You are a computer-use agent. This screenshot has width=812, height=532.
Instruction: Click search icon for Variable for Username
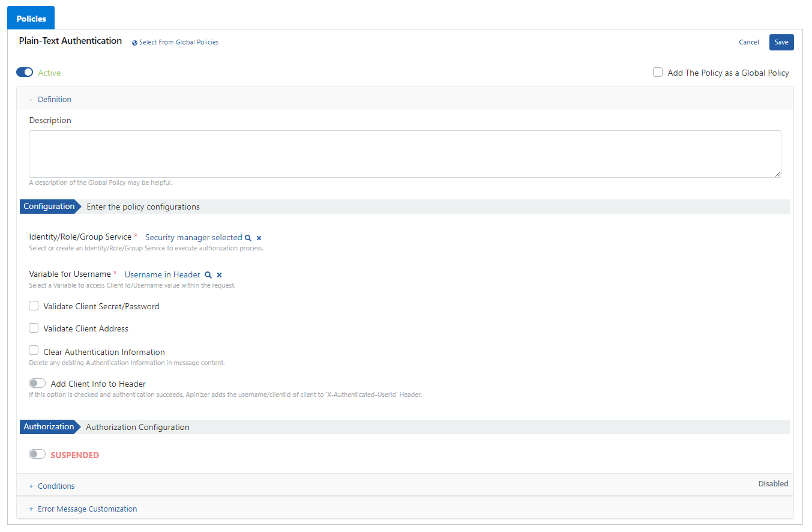point(208,275)
